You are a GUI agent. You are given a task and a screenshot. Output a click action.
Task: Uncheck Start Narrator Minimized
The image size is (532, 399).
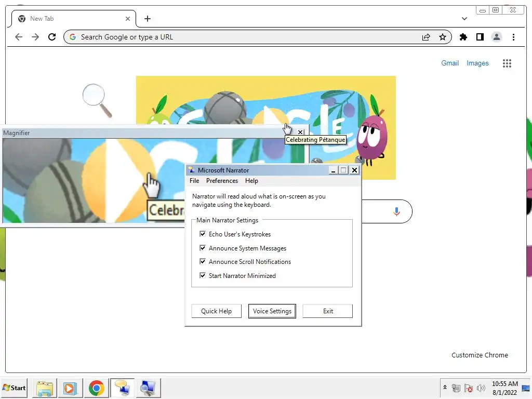click(203, 275)
